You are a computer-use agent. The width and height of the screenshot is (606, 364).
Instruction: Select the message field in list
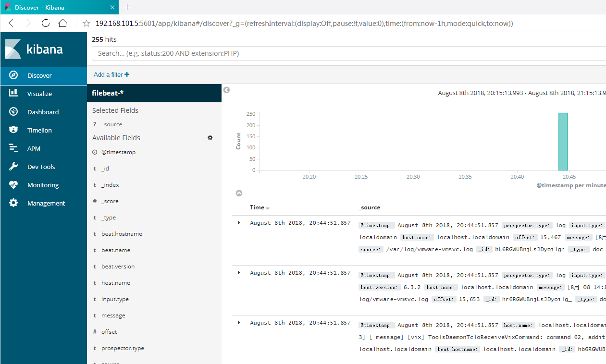[x=113, y=315]
